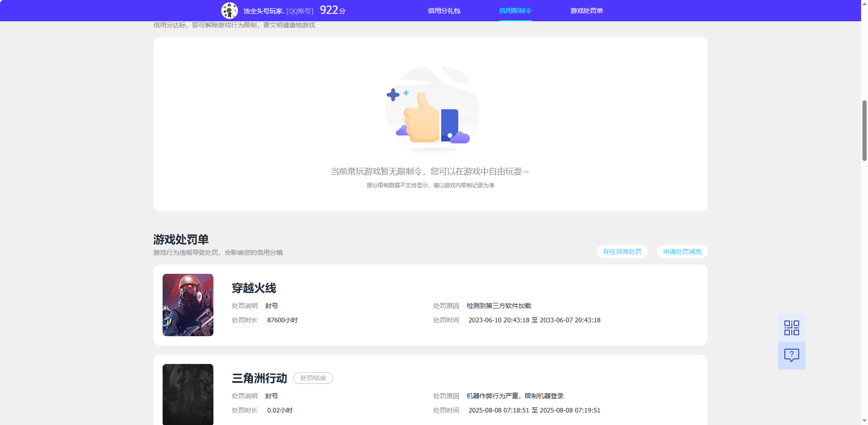Click the scrollbar up arrow

[x=864, y=3]
